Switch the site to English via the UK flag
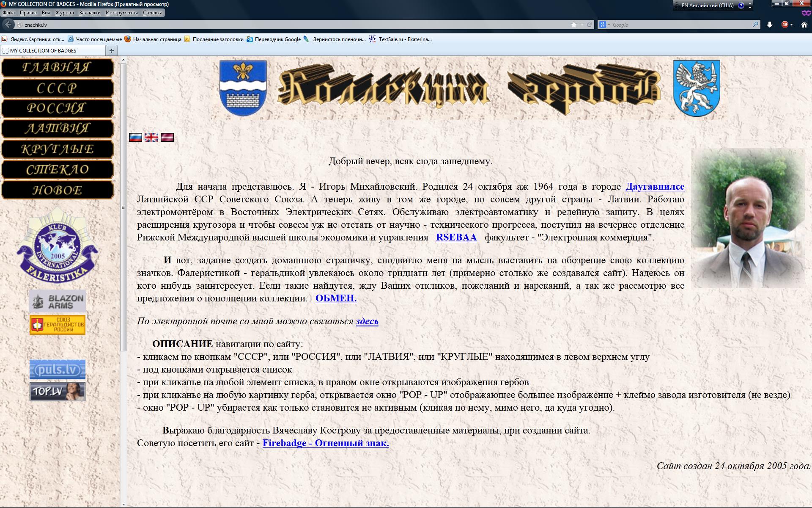Viewport: 812px width, 508px height. pyautogui.click(x=151, y=137)
